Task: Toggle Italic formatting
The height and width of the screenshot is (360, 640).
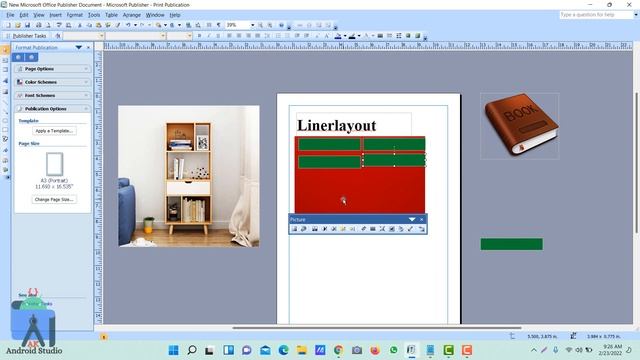Action: (x=209, y=36)
